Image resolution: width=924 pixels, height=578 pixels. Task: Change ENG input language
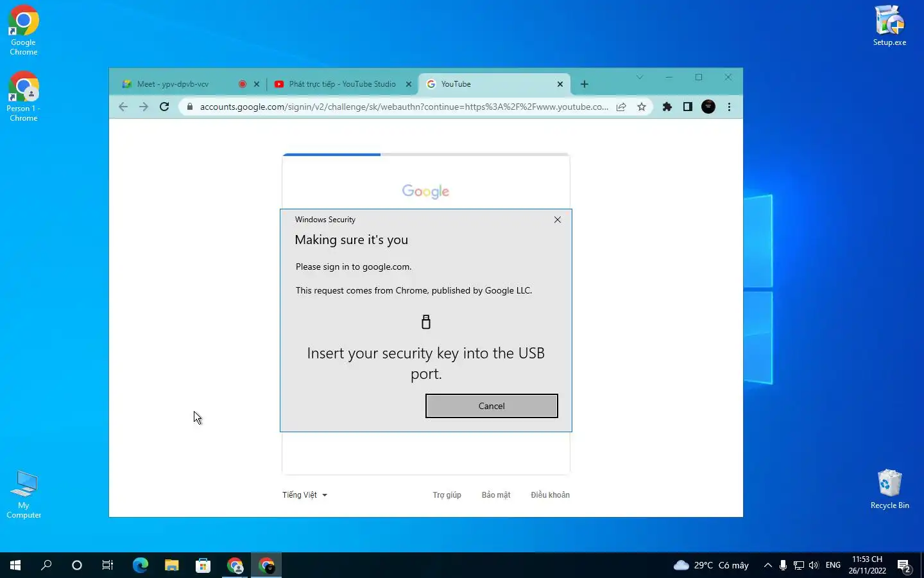pyautogui.click(x=833, y=565)
